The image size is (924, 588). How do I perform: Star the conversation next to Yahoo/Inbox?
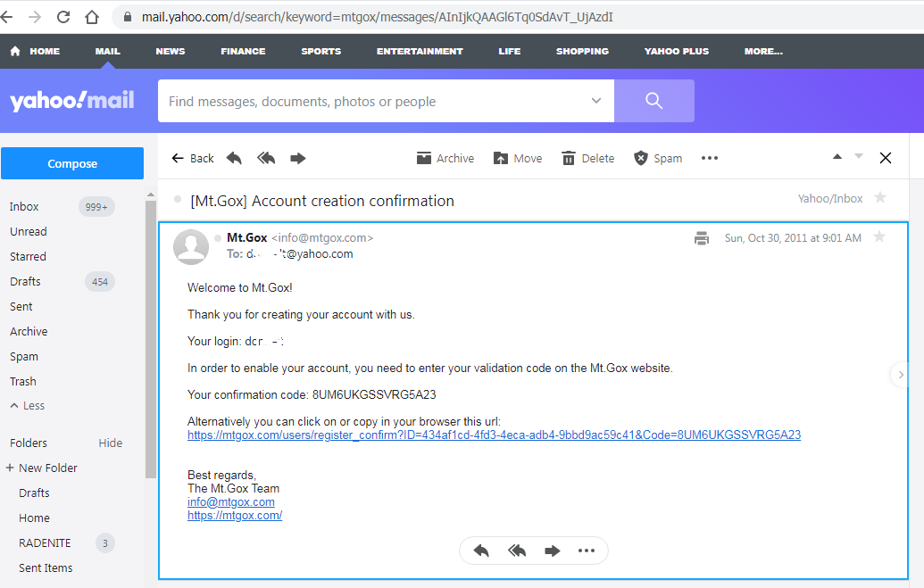click(x=879, y=197)
